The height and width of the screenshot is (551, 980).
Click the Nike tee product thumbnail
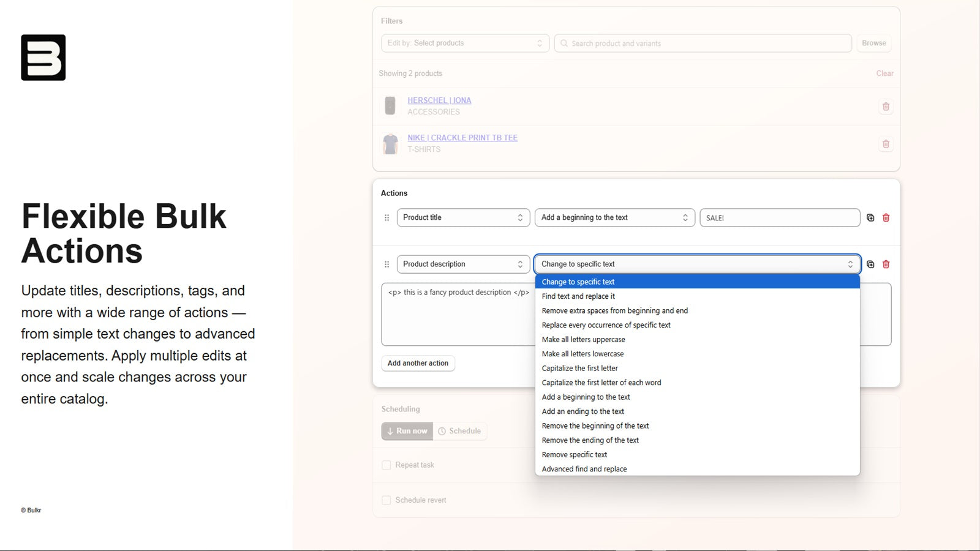pos(390,144)
